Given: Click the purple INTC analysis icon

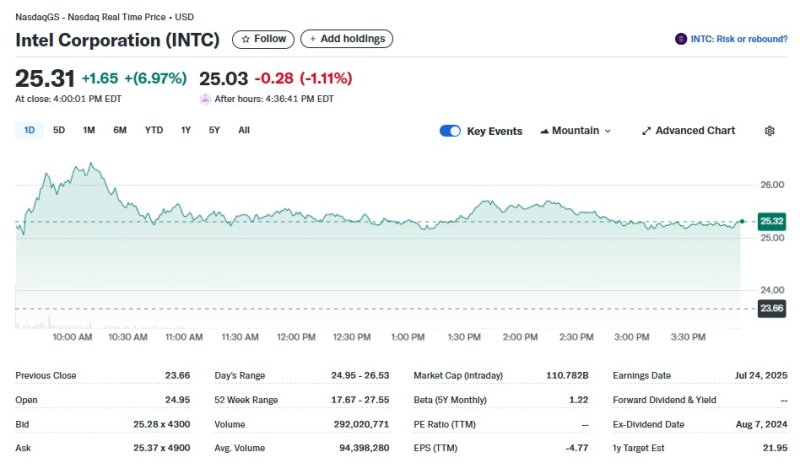Looking at the screenshot, I should click(682, 39).
